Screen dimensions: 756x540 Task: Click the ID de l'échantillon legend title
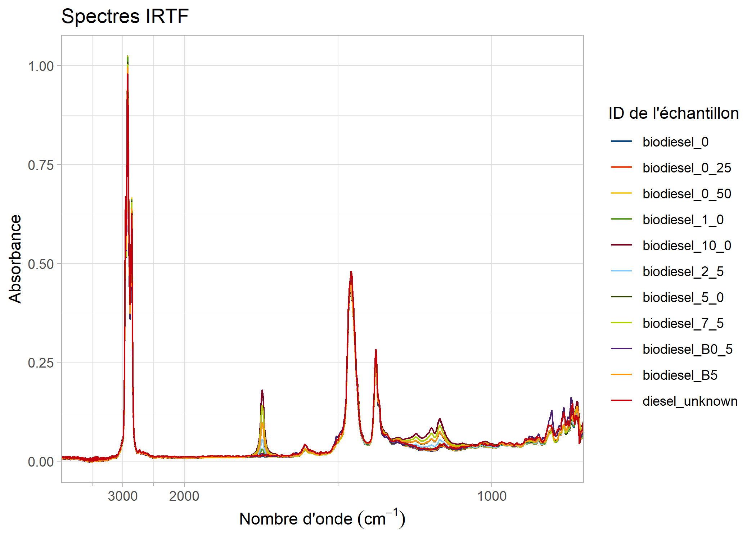pos(673,113)
